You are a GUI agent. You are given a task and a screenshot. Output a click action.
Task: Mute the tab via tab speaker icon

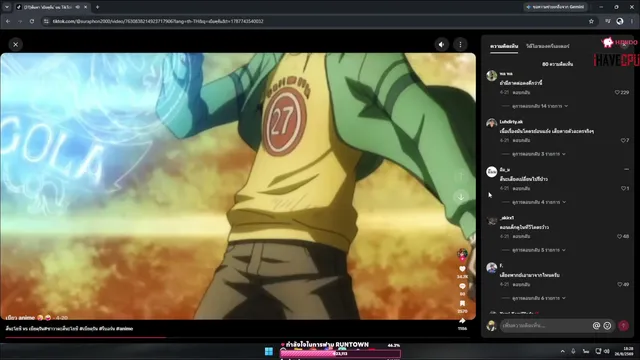point(78,7)
